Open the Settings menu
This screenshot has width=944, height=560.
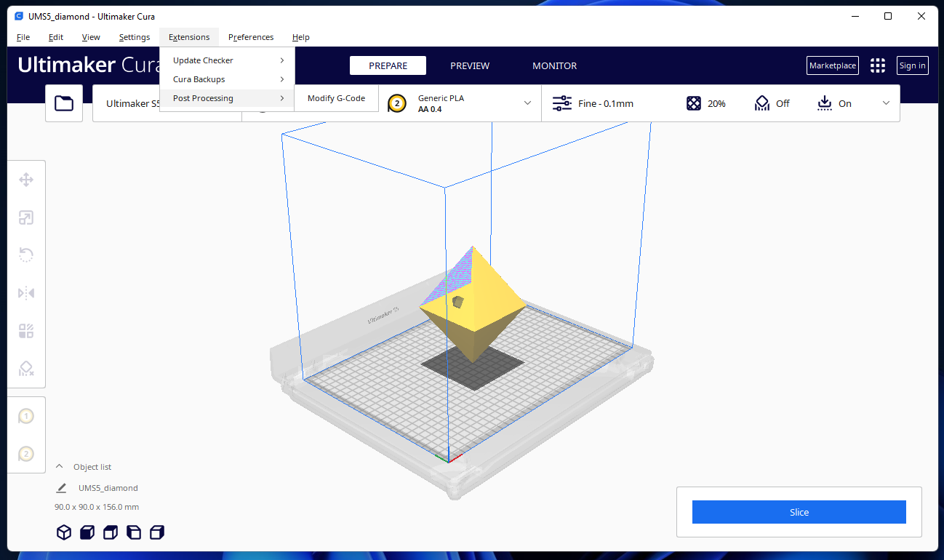135,37
